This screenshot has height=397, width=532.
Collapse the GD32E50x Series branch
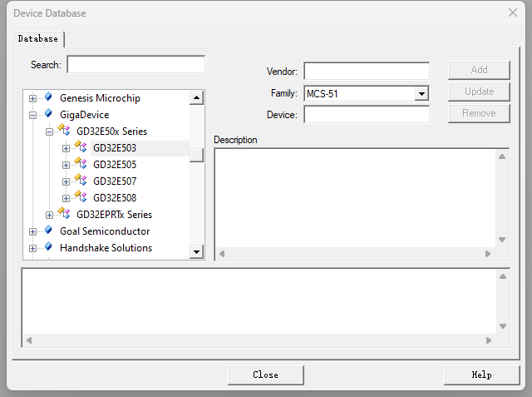tap(49, 132)
